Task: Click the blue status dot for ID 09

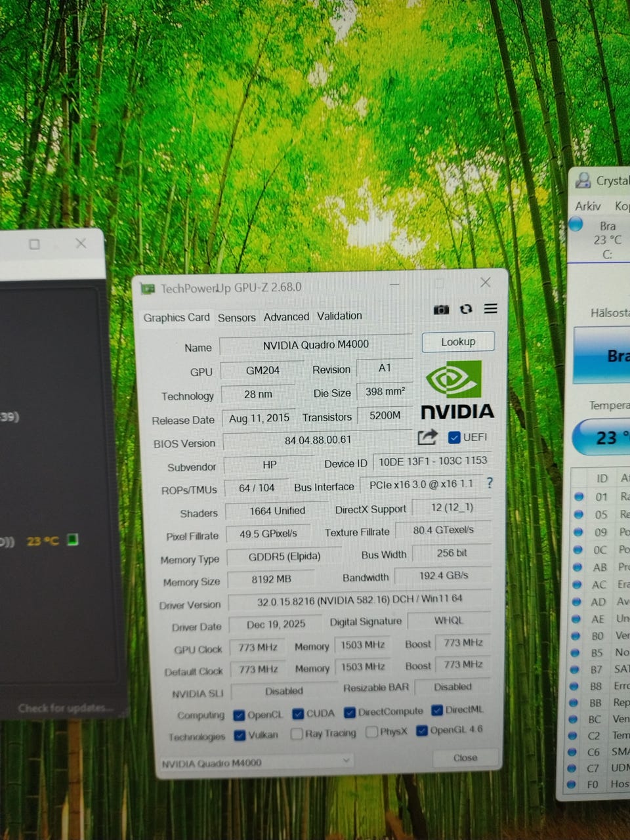Action: (x=579, y=532)
